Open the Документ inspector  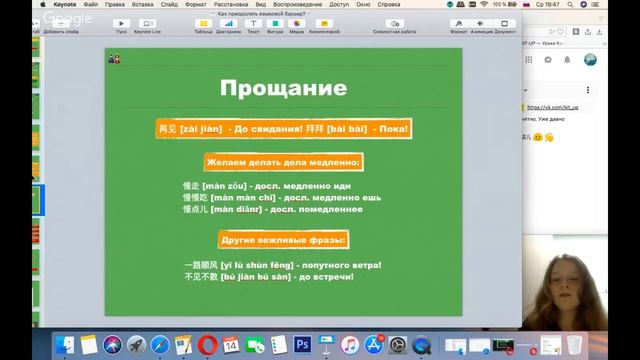[x=504, y=24]
